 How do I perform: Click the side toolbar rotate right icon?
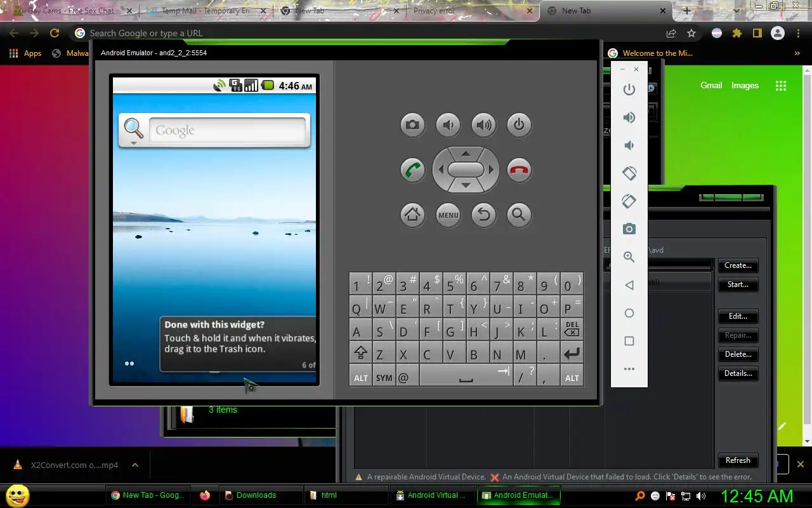629,201
